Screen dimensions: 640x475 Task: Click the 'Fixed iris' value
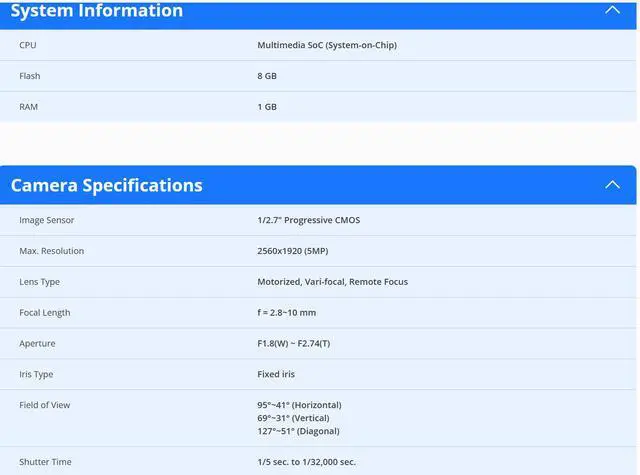point(276,374)
